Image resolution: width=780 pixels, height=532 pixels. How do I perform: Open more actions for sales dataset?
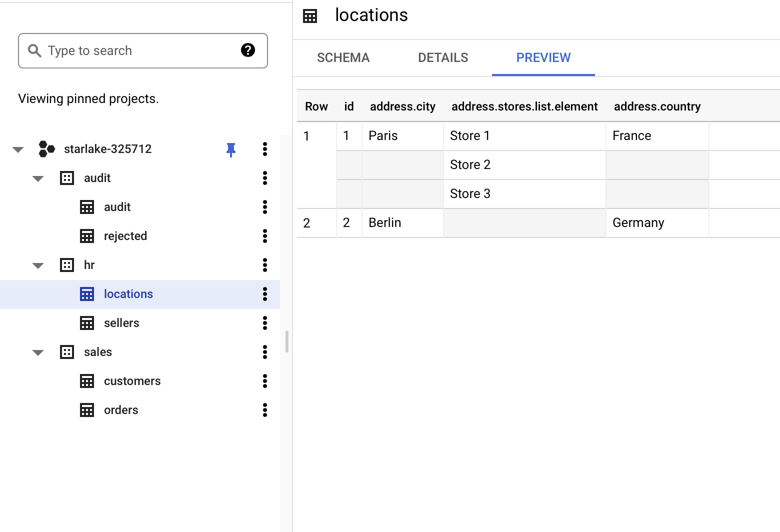265,352
